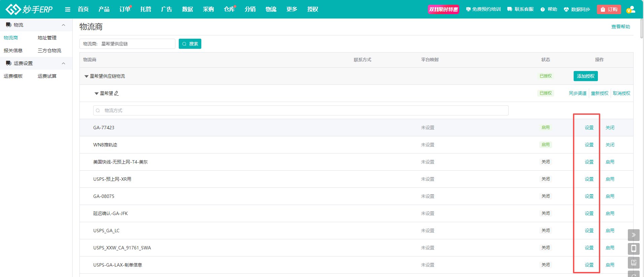
Task: Collapse the 星希望 account row
Action: 96,94
